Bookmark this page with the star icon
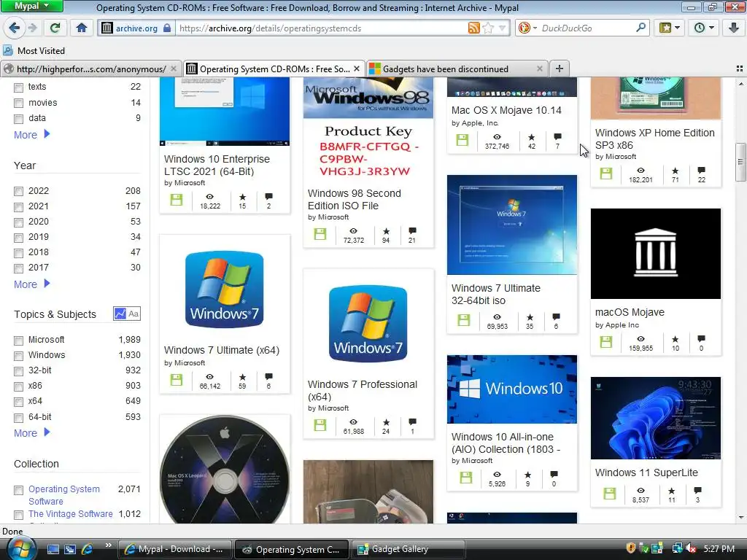This screenshot has height=560, width=747. (488, 28)
